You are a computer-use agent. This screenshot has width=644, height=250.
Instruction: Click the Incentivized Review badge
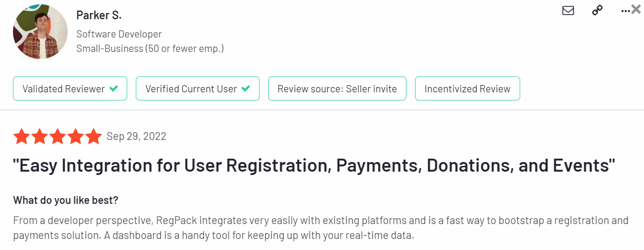(467, 88)
